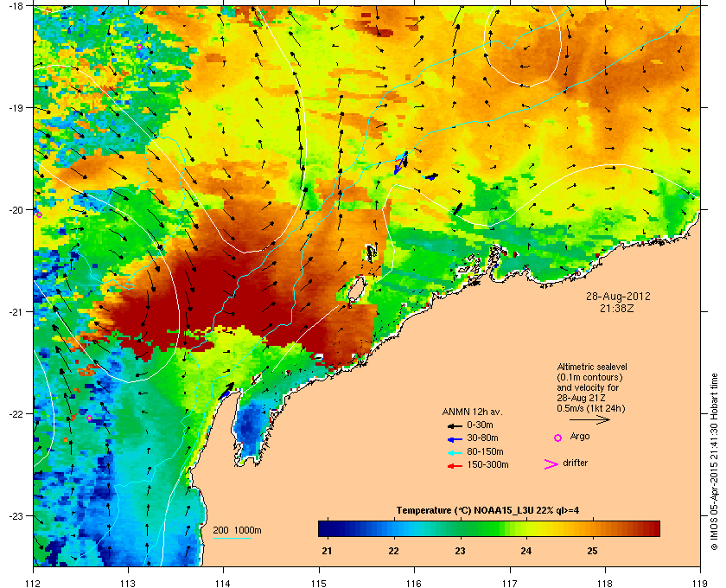This screenshot has height=588, width=726.
Task: Click the latitude axis label -18
Action: 16,6
